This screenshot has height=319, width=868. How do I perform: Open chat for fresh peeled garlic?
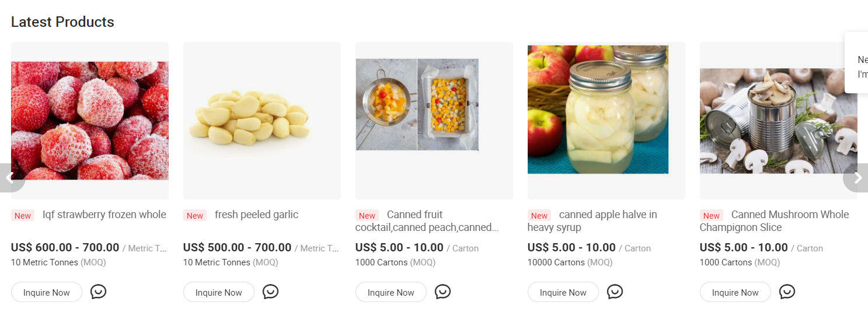[270, 292]
